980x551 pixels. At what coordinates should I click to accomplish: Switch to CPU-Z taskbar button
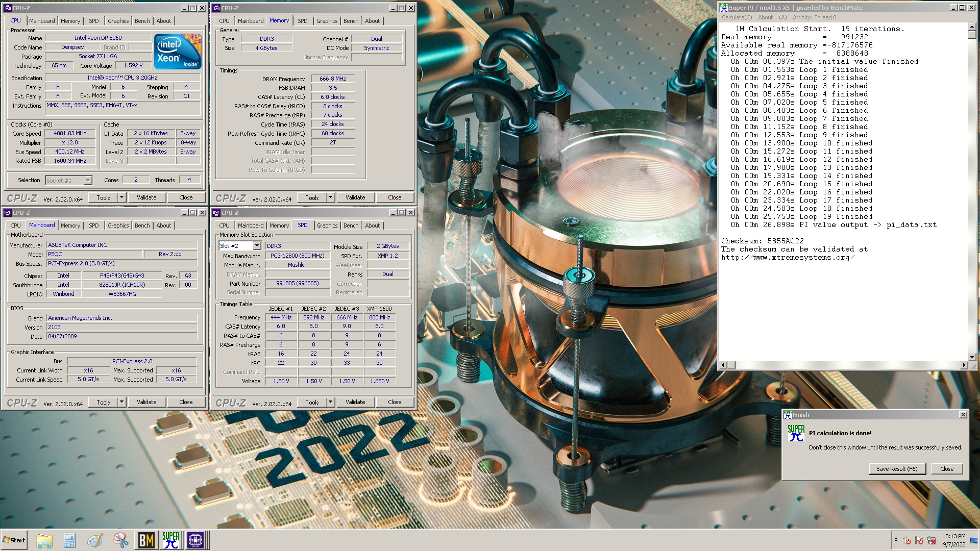(x=195, y=540)
